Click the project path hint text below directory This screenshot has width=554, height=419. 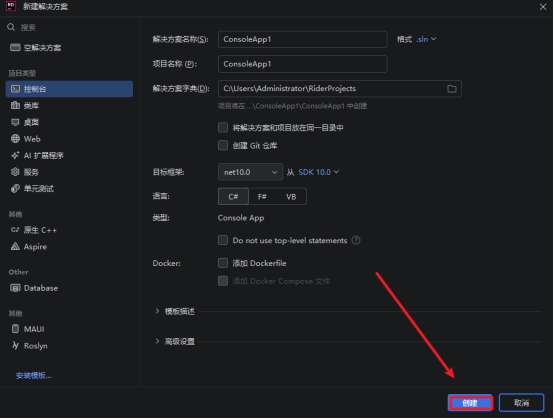pyautogui.click(x=292, y=106)
